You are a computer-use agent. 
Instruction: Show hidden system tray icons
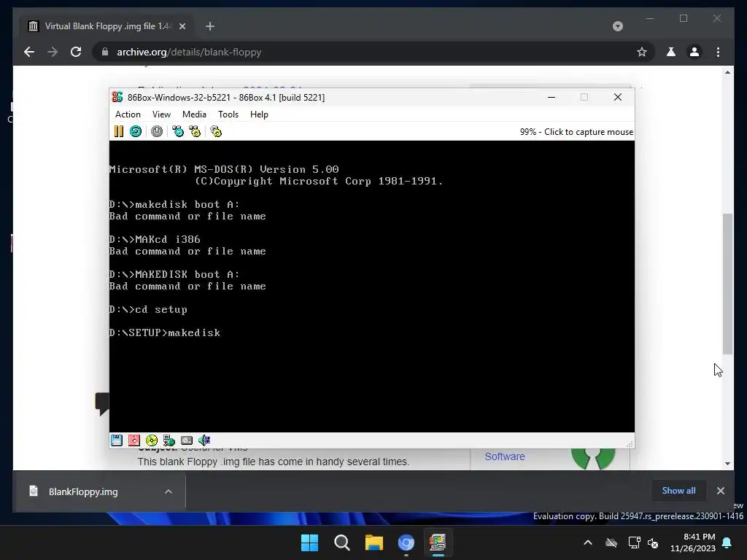coord(588,542)
